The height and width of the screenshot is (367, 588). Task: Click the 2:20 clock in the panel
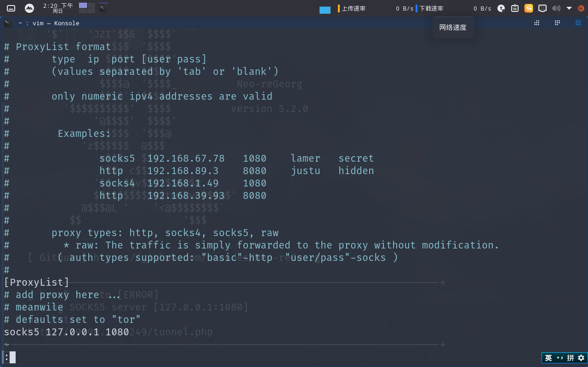click(58, 8)
